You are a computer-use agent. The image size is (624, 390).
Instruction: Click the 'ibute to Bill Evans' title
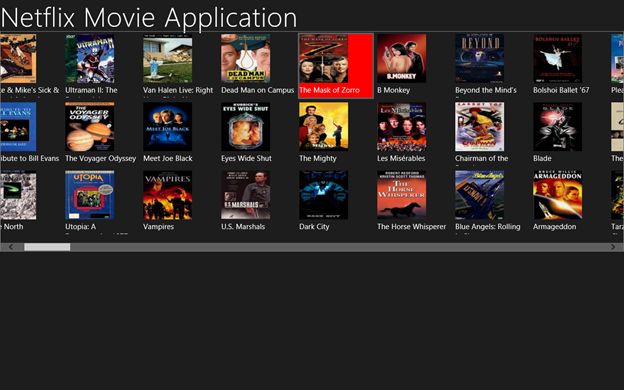pos(30,158)
